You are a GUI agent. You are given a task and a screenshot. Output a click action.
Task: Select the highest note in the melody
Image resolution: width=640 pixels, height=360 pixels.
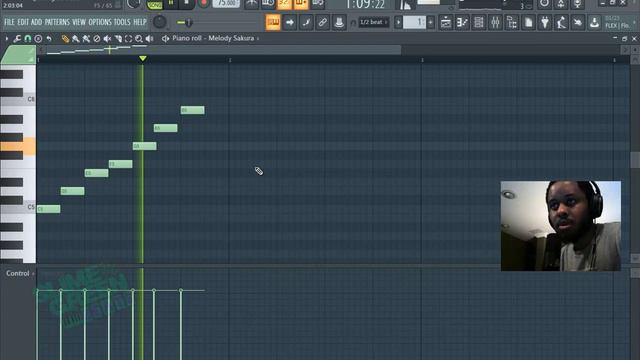pos(193,110)
